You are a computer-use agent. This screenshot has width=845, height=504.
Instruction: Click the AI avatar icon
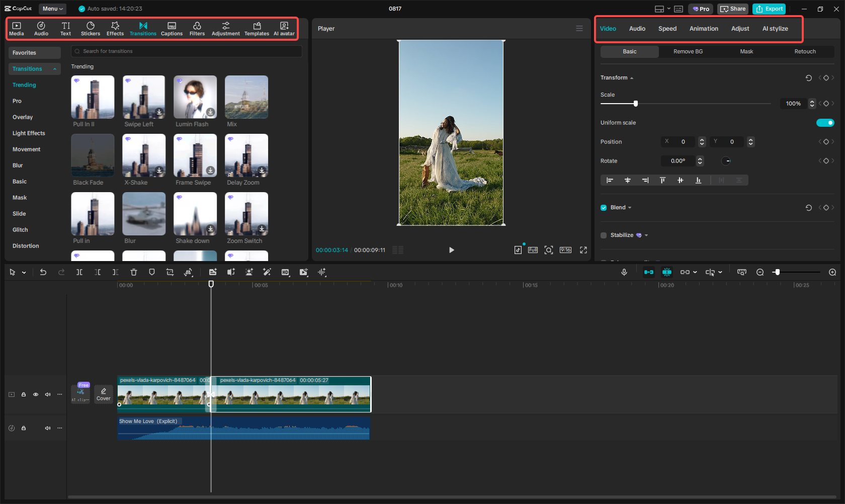point(284,28)
